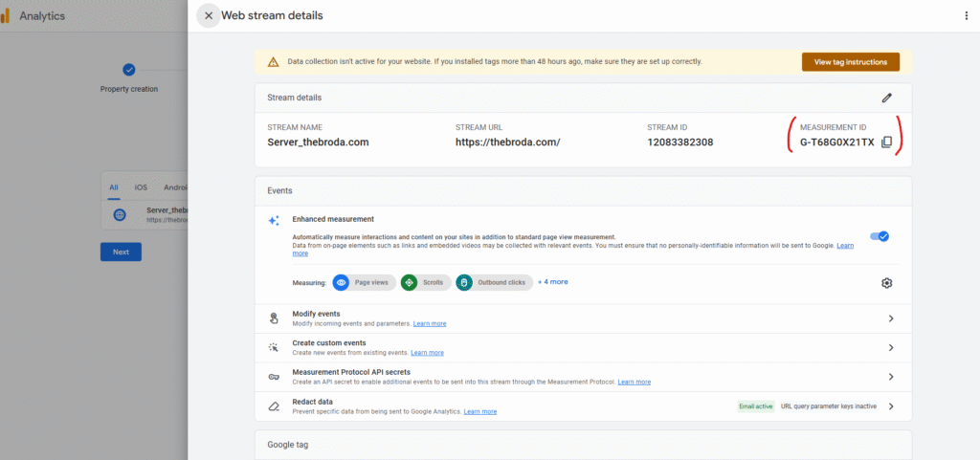
Task: Click the Stream details header text
Action: (x=295, y=98)
